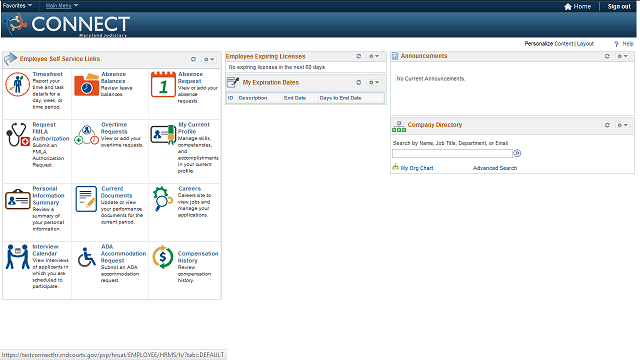This screenshot has height=360, width=640.
Task: Click the Sign out link
Action: tap(619, 7)
